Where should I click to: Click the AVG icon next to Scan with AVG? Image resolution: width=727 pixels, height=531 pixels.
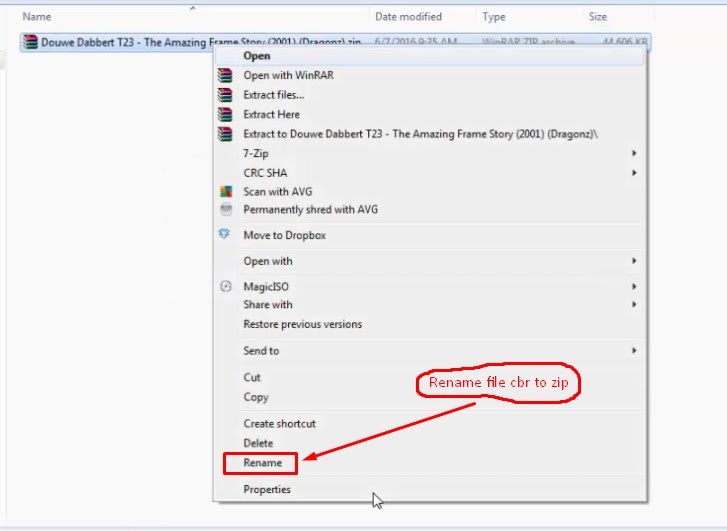pyautogui.click(x=226, y=192)
